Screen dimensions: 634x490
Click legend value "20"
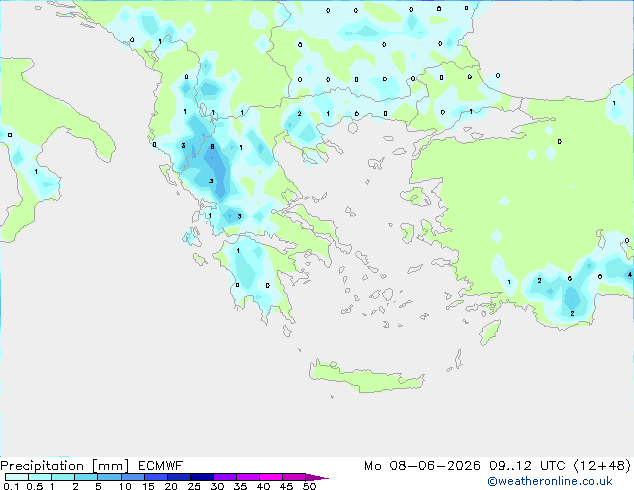tap(171, 486)
